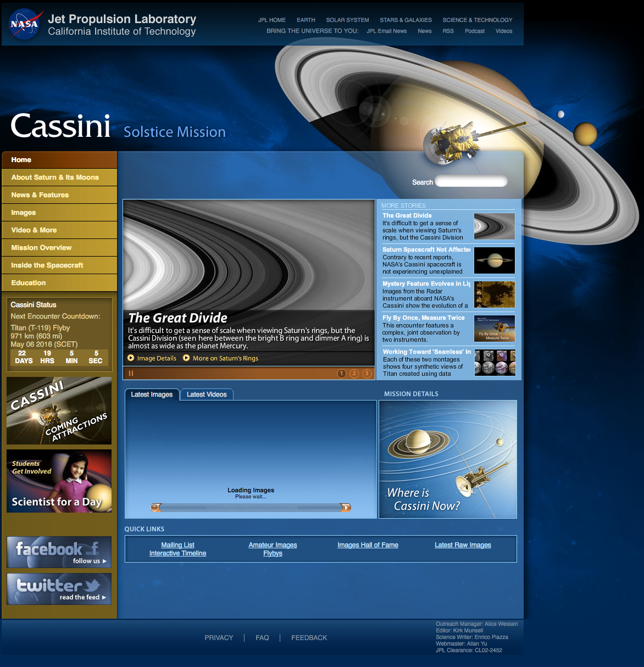Screen dimensions: 644x667
Task: Open the Flybys quick link
Action: click(x=273, y=553)
